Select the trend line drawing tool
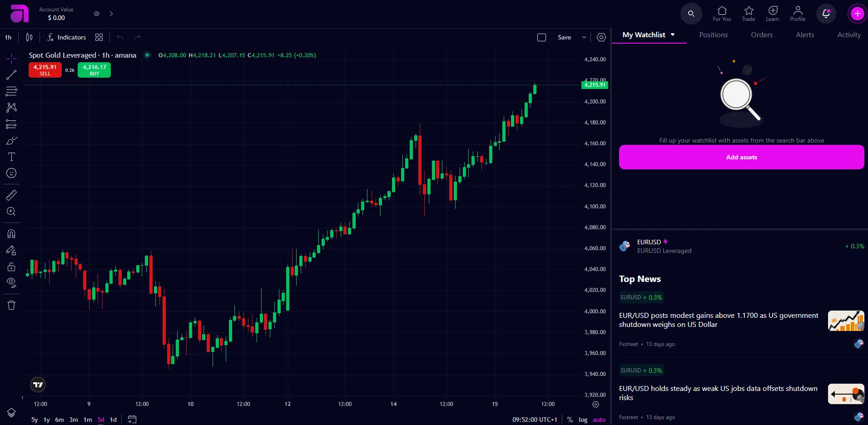This screenshot has width=868, height=425. pos(11,75)
